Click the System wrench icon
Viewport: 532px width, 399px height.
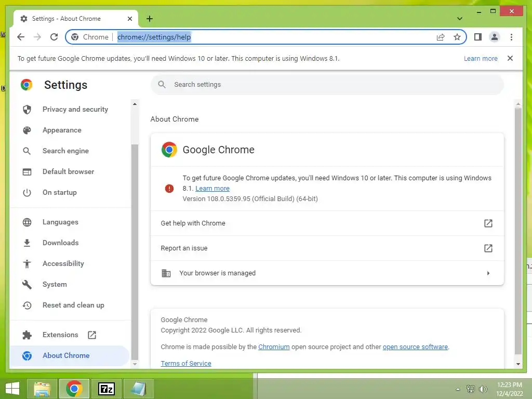(27, 284)
